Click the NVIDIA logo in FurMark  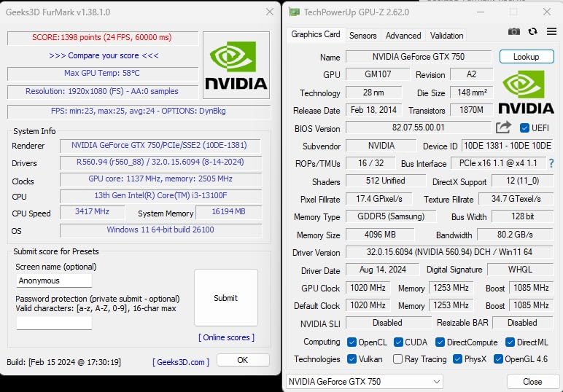tap(236, 65)
